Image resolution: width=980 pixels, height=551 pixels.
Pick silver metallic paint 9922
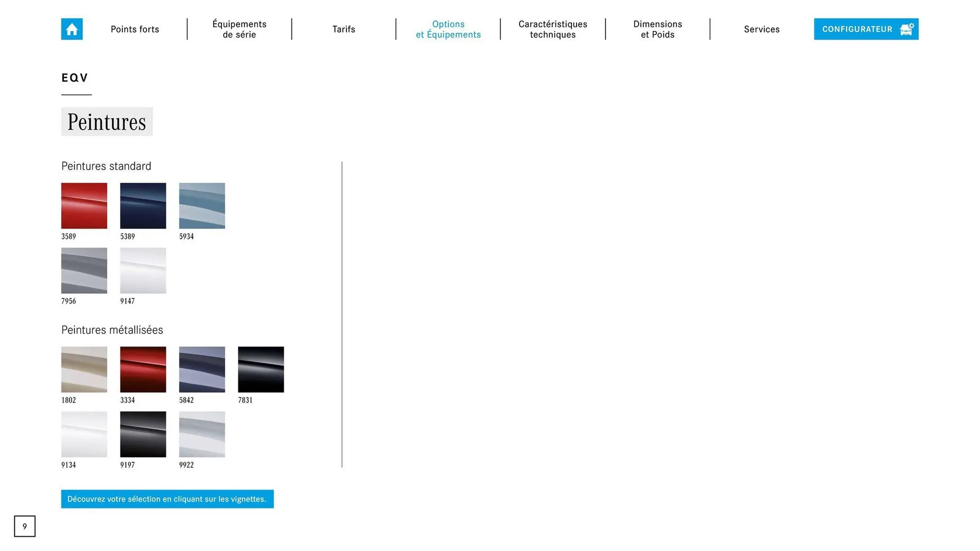click(202, 434)
